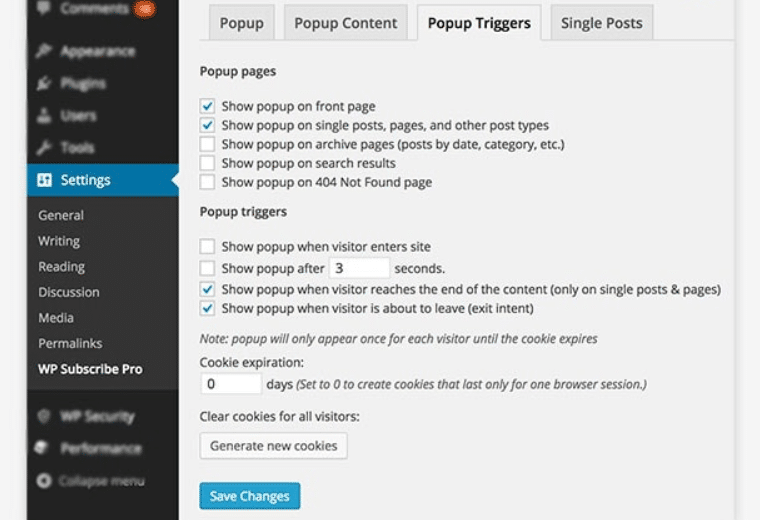Click the Comments icon in sidebar
Viewport: 760px width, 520px height.
pyautogui.click(x=44, y=9)
